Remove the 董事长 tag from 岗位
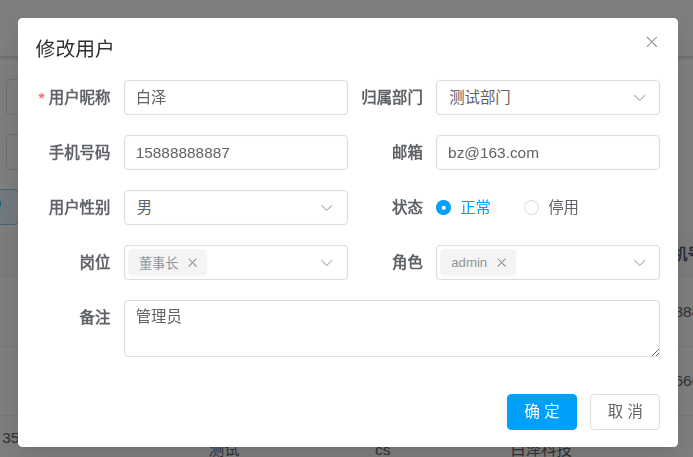Screen dimensions: 693x457 (x=193, y=263)
